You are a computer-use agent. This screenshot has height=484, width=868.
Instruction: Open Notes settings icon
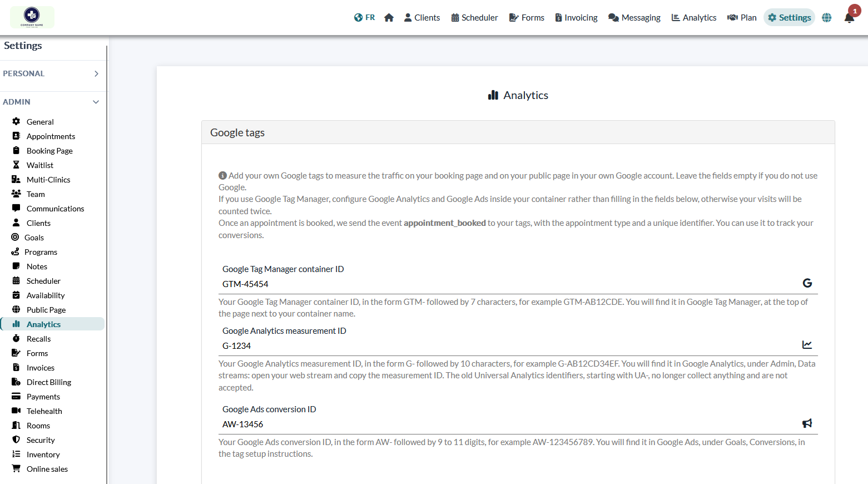(x=16, y=266)
